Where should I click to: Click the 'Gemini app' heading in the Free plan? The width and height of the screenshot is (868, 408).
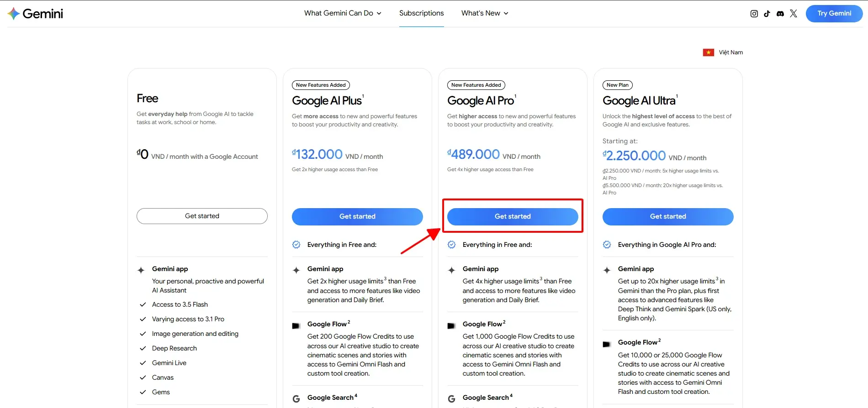170,269
